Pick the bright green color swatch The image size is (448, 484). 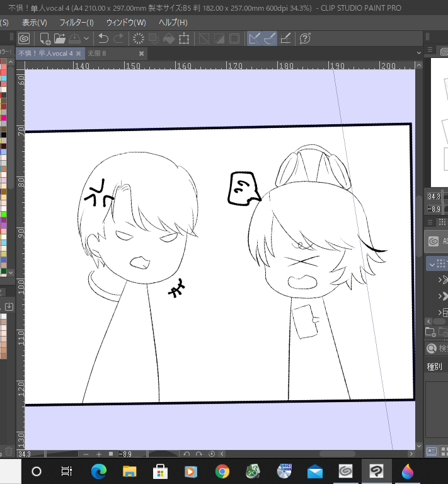point(3,214)
